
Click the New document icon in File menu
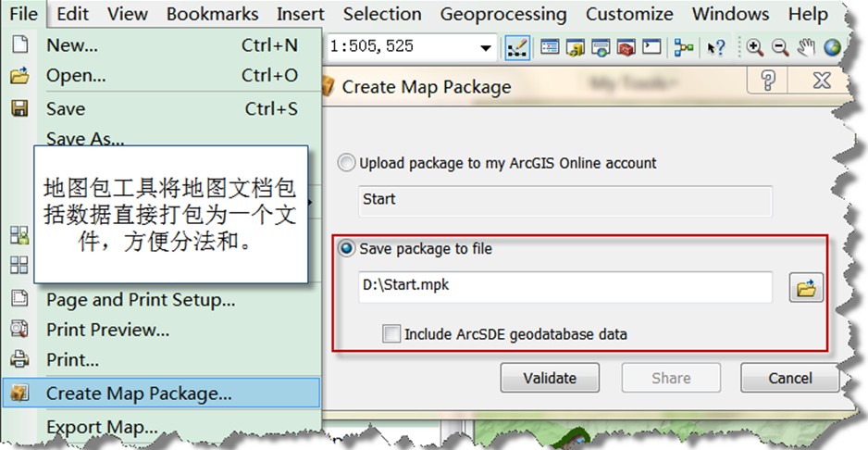(20, 44)
